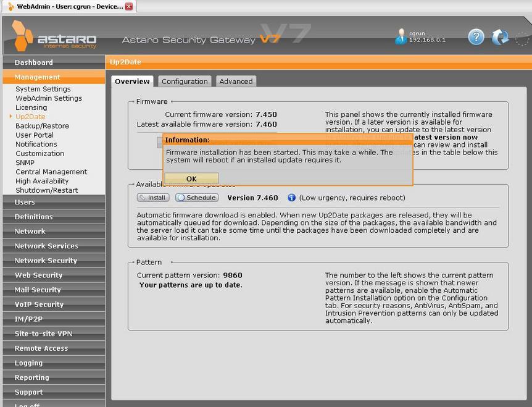This screenshot has width=532, height=407.
Task: Expand the Definitions menu section
Action: coord(54,217)
